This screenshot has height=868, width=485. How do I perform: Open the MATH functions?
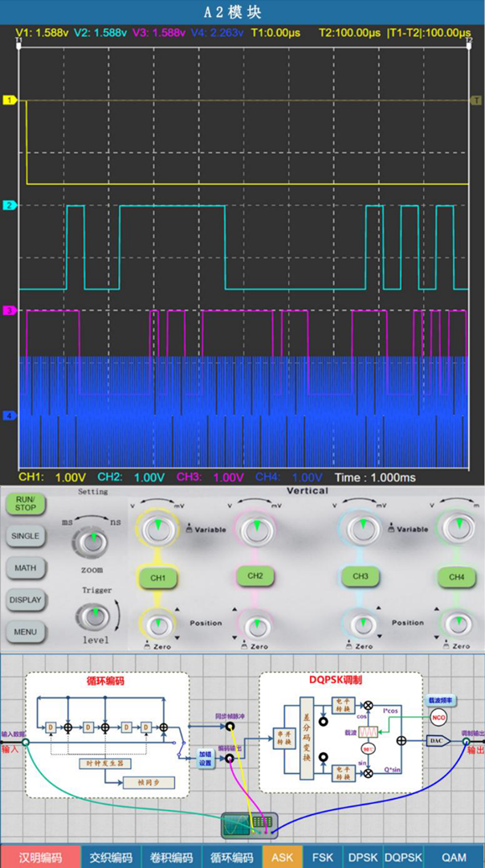[x=25, y=567]
